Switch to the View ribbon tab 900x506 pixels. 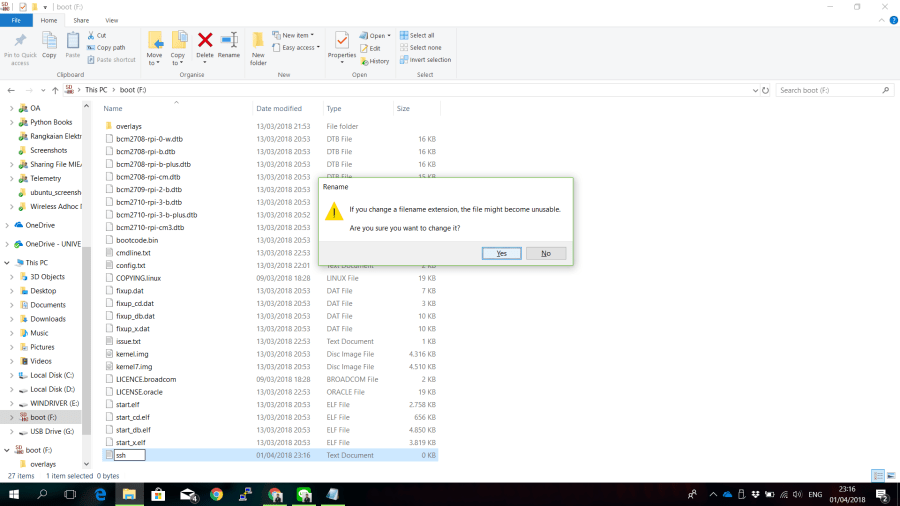coord(111,20)
